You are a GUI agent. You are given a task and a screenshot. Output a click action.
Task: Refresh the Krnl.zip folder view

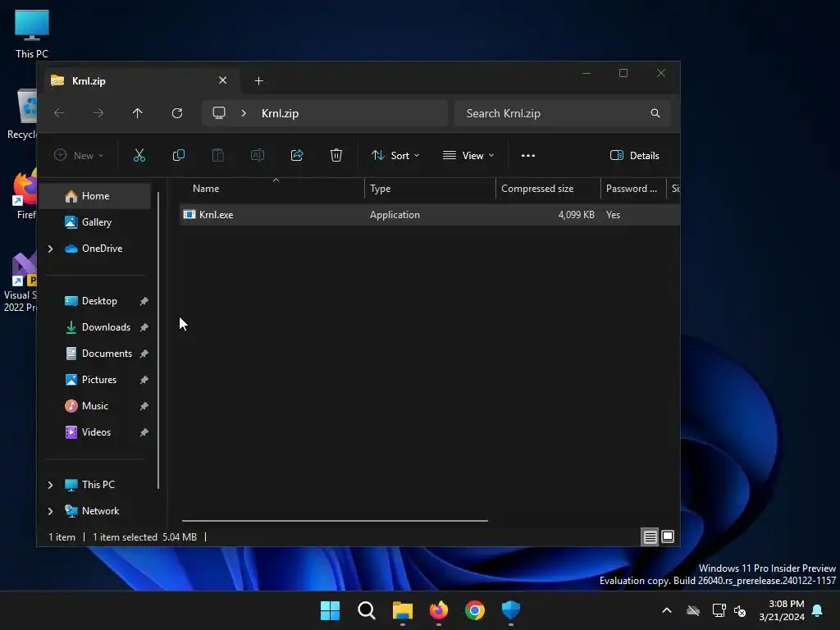click(177, 113)
